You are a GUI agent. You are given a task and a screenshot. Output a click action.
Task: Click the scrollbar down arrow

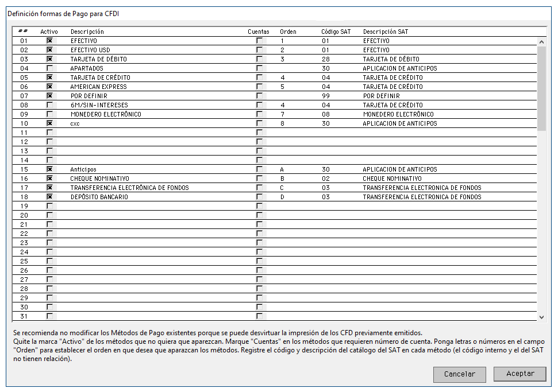(542, 317)
